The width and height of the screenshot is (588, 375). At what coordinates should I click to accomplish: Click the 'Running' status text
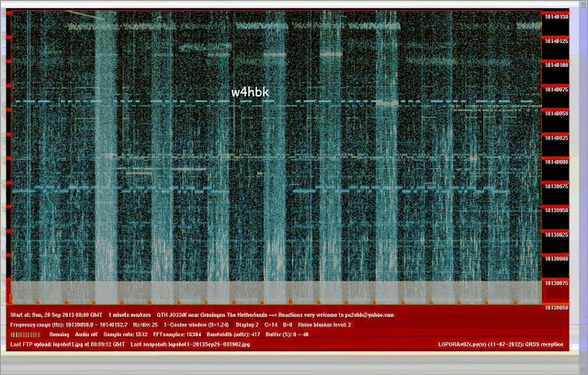click(59, 335)
